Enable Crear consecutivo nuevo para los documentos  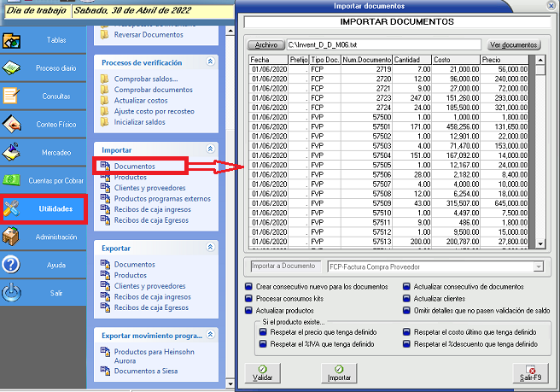pyautogui.click(x=248, y=286)
